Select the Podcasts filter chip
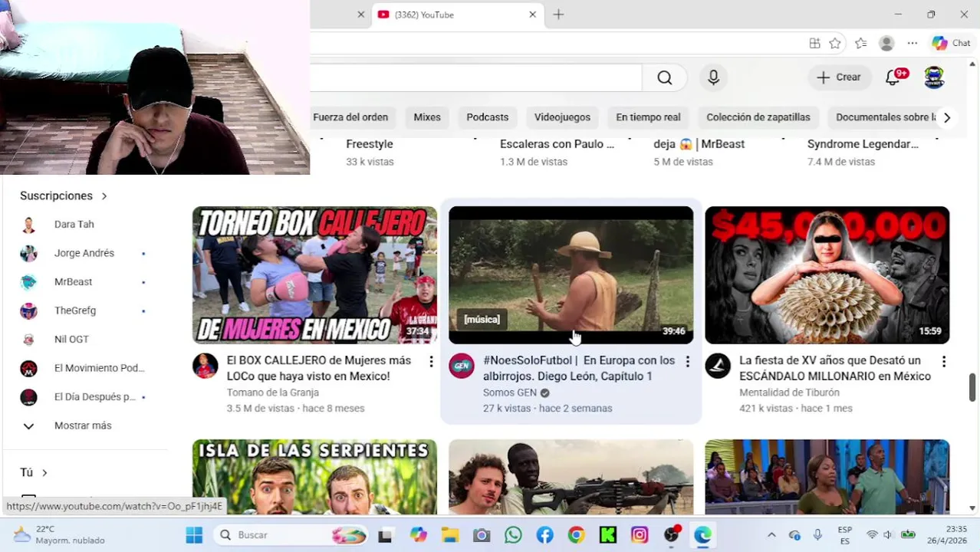980x552 pixels. (488, 117)
